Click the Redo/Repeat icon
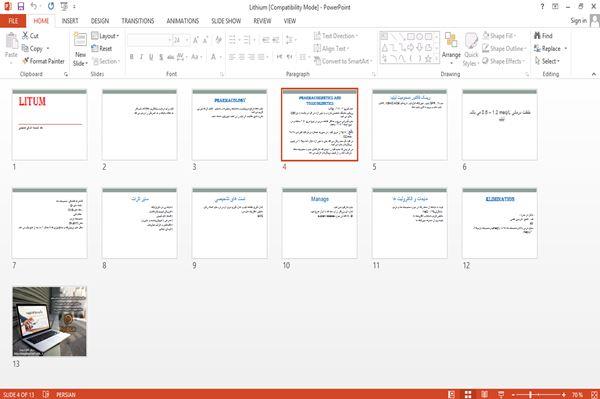600x399 pixels. [51, 7]
